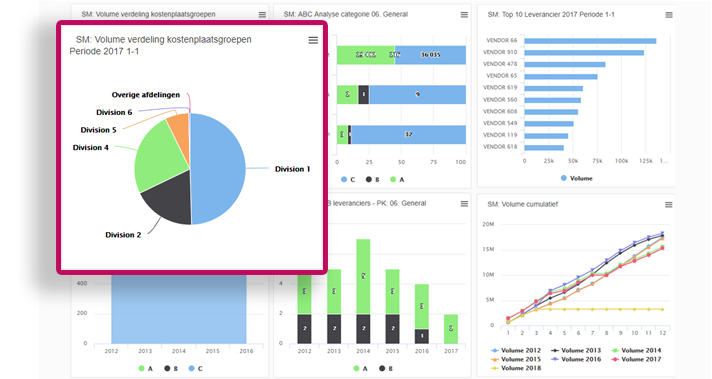
Task: Click the Division 4 pie label
Action: (90, 148)
